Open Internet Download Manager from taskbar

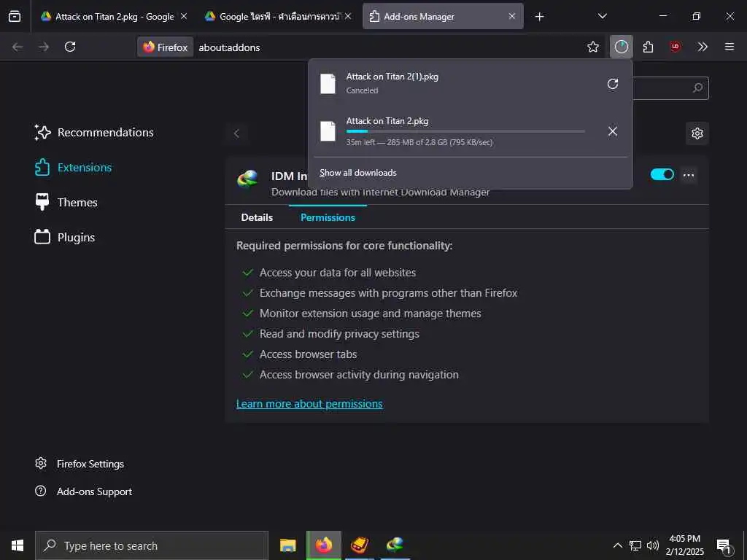395,545
